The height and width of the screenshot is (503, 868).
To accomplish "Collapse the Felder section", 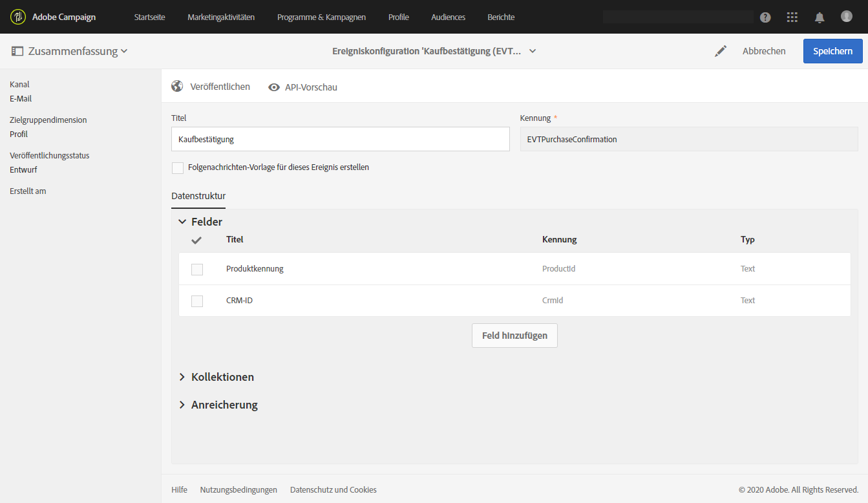I will (182, 222).
